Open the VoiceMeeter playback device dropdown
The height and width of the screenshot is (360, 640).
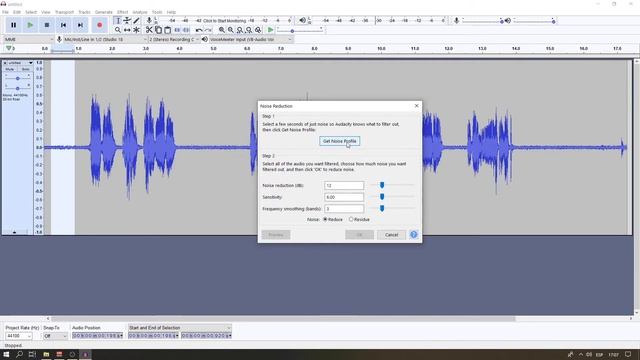(251, 40)
